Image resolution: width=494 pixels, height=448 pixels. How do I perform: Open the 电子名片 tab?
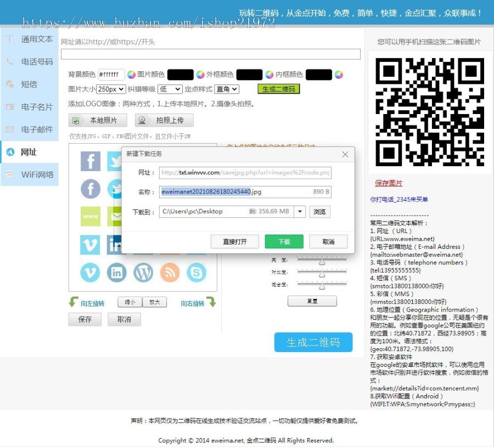pos(29,107)
